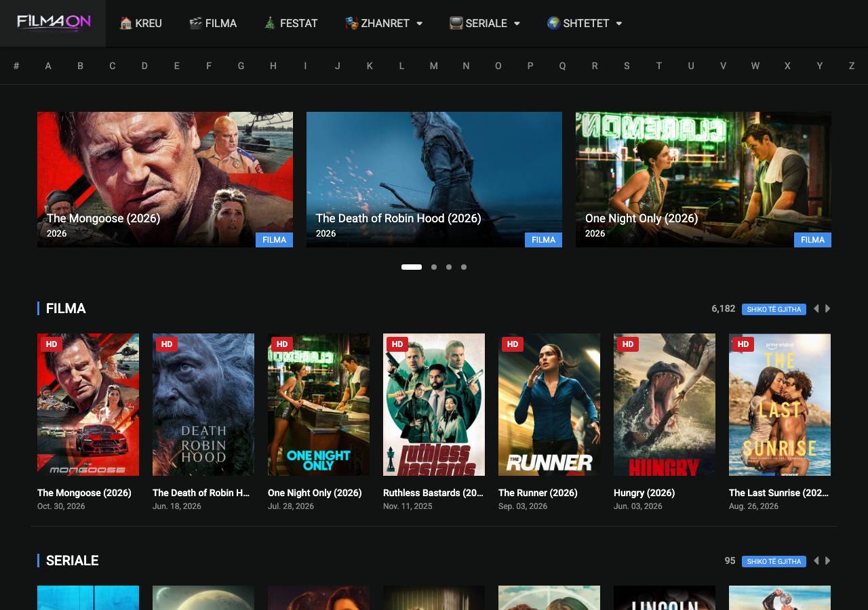Click SHIKO TË GJITHA in FILMA section
The width and height of the screenshot is (868, 610).
[x=774, y=309]
